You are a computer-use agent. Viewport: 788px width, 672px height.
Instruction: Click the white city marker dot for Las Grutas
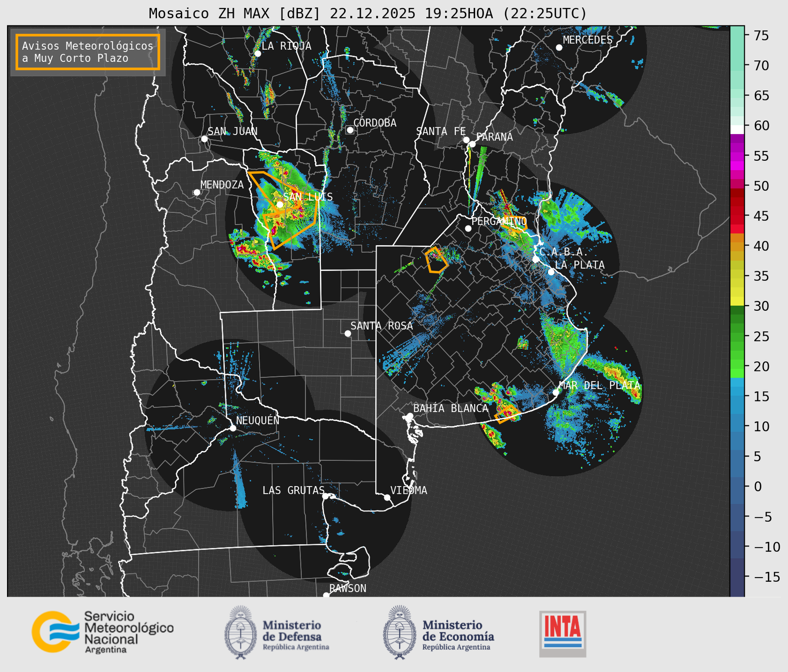(326, 496)
